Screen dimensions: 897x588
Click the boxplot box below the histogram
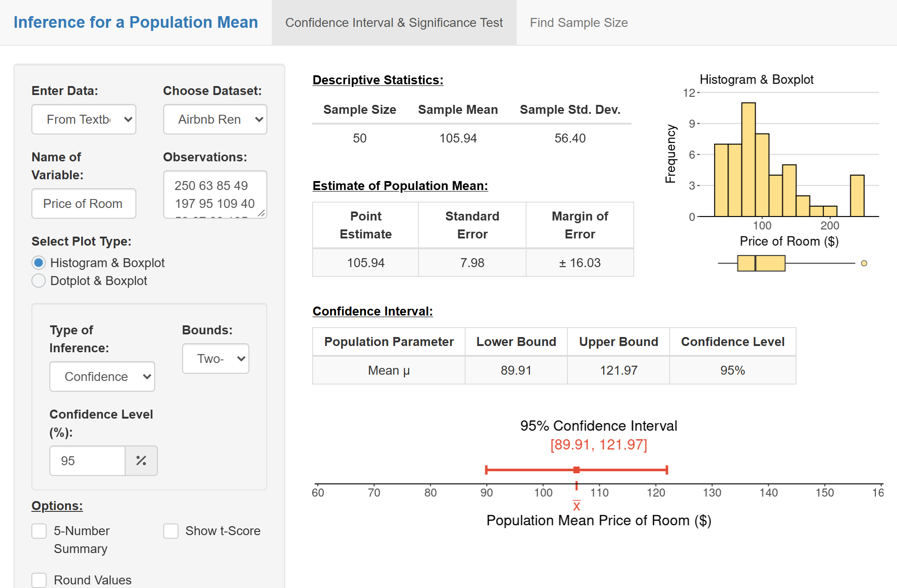point(761,264)
